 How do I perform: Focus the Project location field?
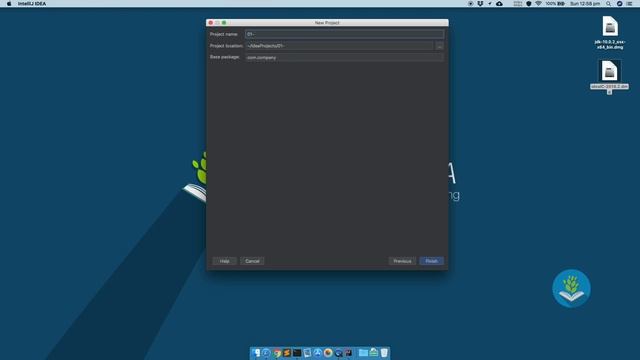[x=340, y=46]
